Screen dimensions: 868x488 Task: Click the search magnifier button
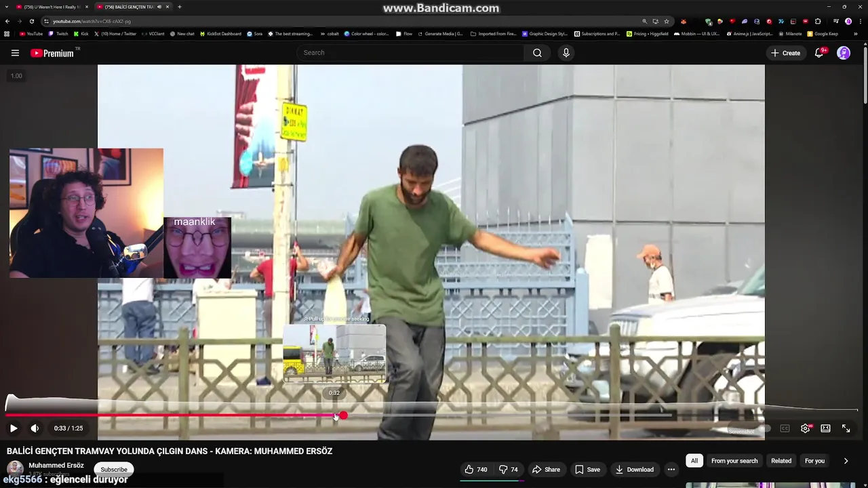pos(537,53)
